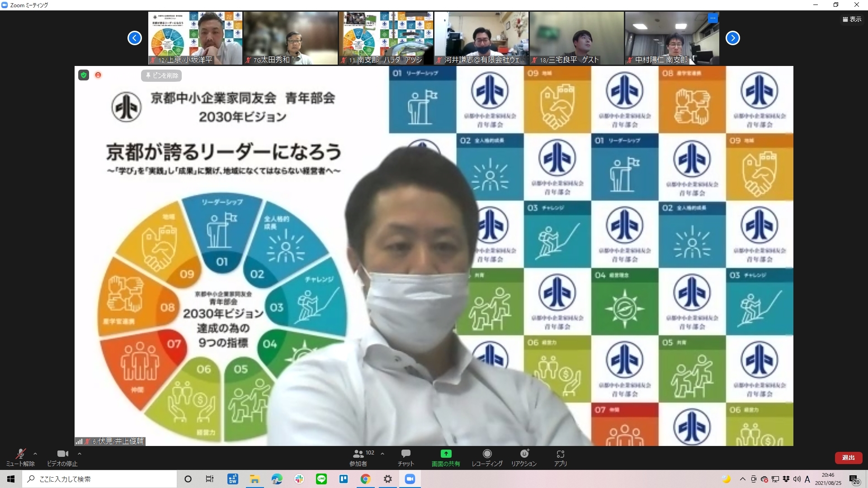Open the clock showing 20:46
This screenshot has width=868, height=488.
click(828, 479)
